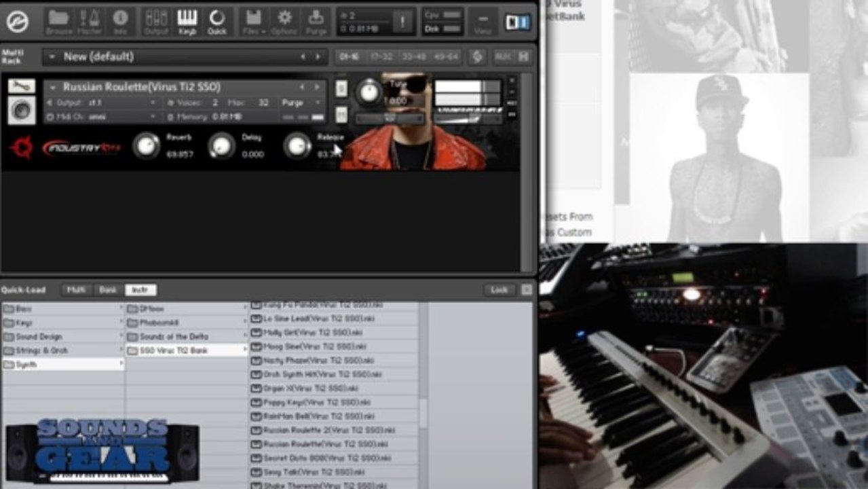The image size is (868, 489).
Task: Expand SSO Virus Ti2 Bank arrow
Action: 245,350
